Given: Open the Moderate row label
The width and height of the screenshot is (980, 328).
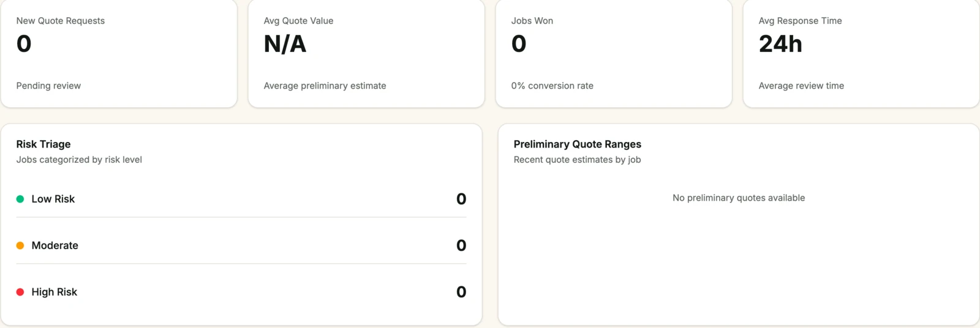Looking at the screenshot, I should pos(55,245).
